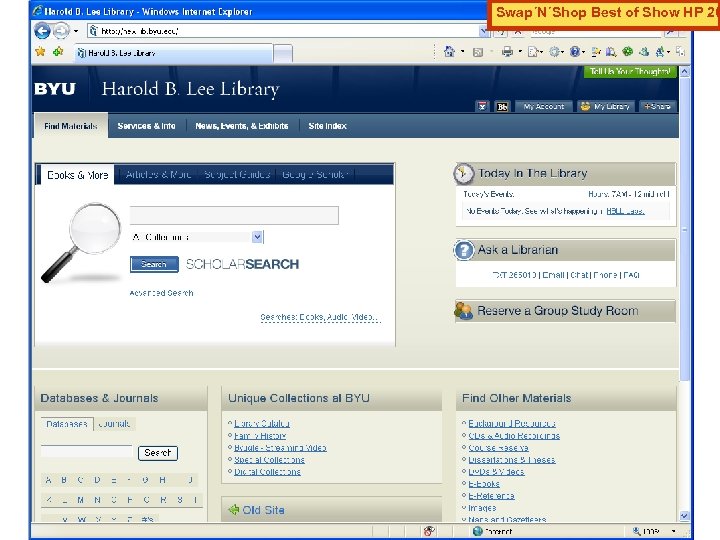
Task: Open the blue Help question mark icon
Action: 575,51
